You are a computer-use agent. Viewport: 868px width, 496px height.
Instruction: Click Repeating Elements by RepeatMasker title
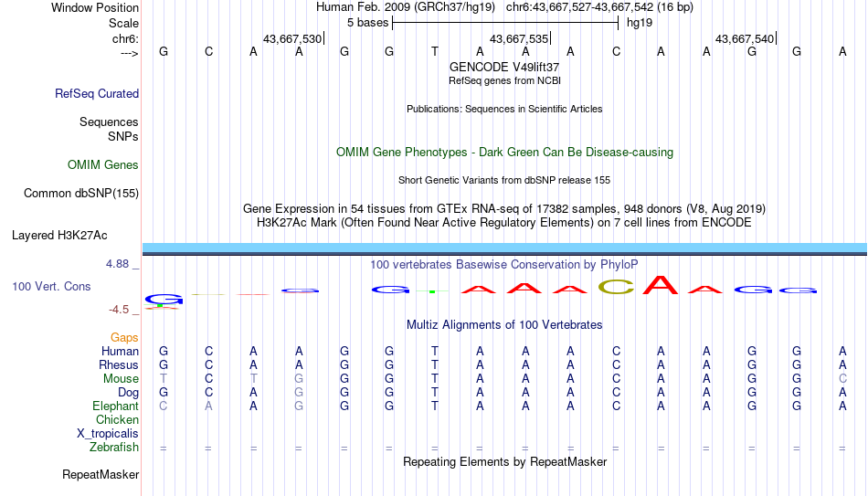(x=504, y=461)
